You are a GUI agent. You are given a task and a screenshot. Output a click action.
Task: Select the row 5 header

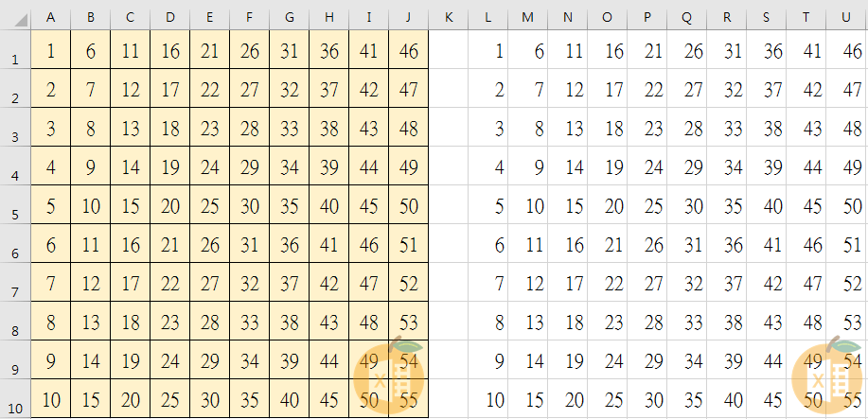coord(14,213)
